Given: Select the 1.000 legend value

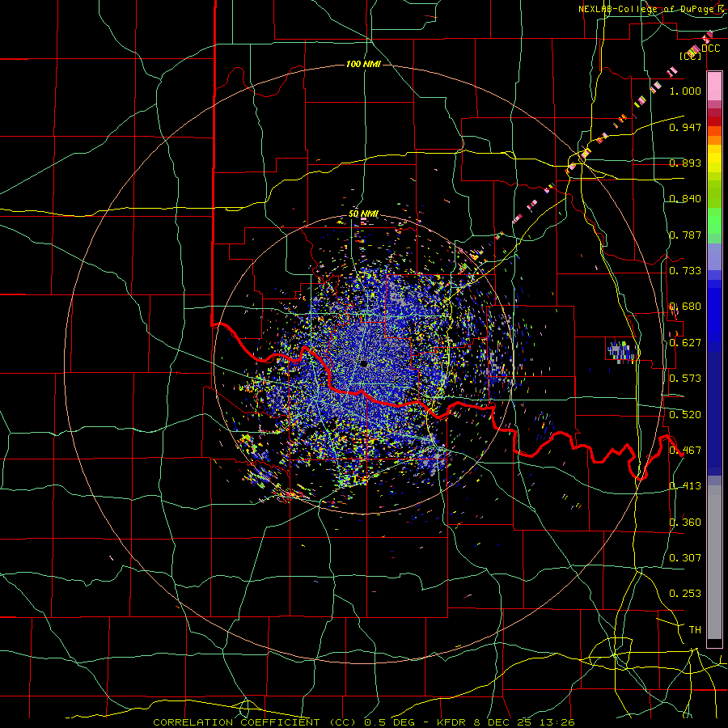Looking at the screenshot, I should (685, 91).
